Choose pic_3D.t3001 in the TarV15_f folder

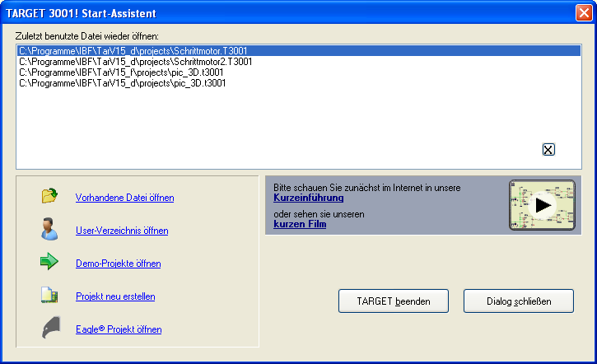pyautogui.click(x=122, y=72)
